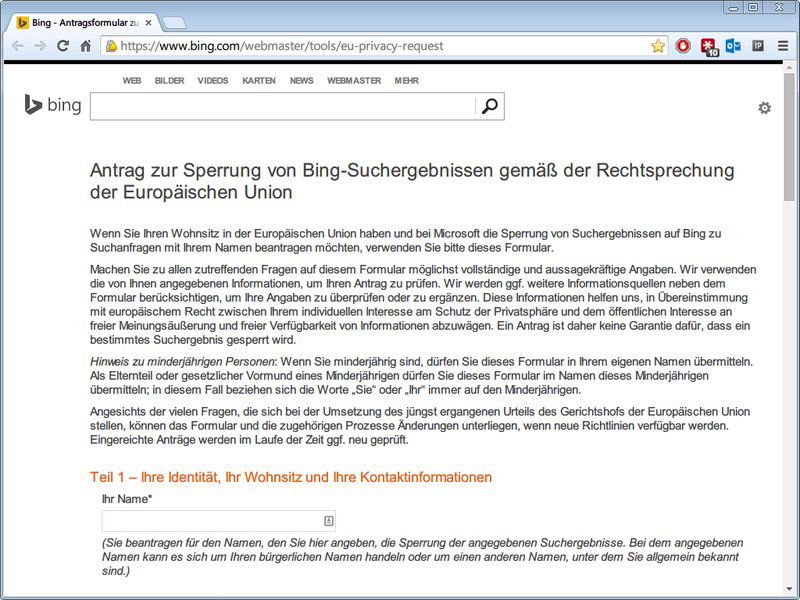This screenshot has height=600, width=800.
Task: Click the scrollbar up arrow
Action: (789, 69)
